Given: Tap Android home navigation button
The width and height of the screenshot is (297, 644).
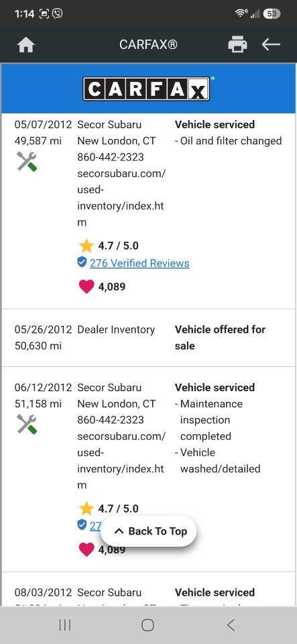Looking at the screenshot, I should [x=147, y=625].
